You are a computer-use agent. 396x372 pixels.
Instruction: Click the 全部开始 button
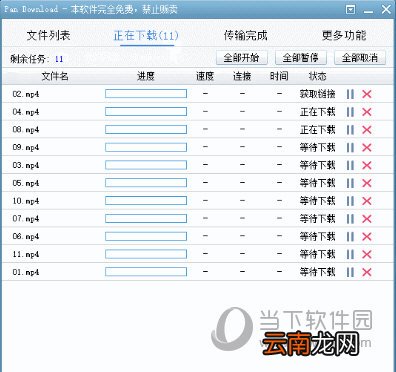242,58
